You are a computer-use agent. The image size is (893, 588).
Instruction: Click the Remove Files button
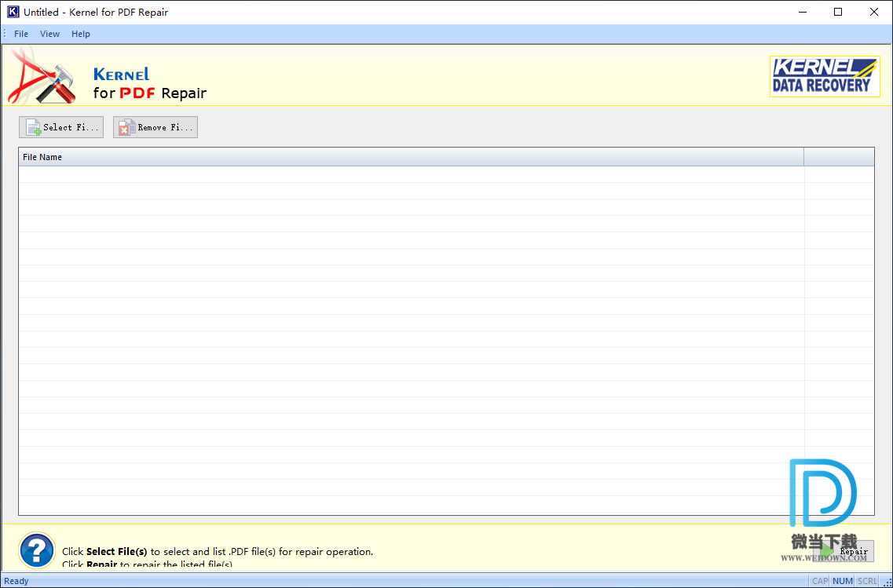click(x=156, y=127)
